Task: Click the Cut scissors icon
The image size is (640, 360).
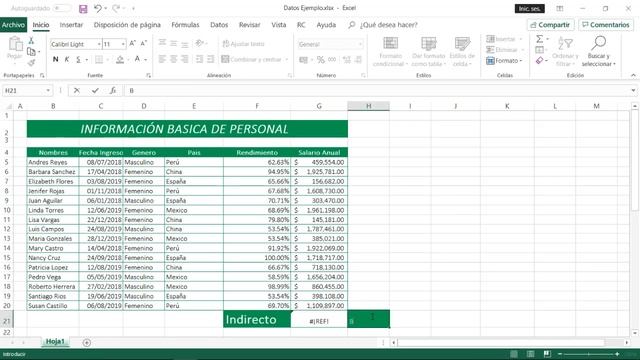Action: [31, 41]
